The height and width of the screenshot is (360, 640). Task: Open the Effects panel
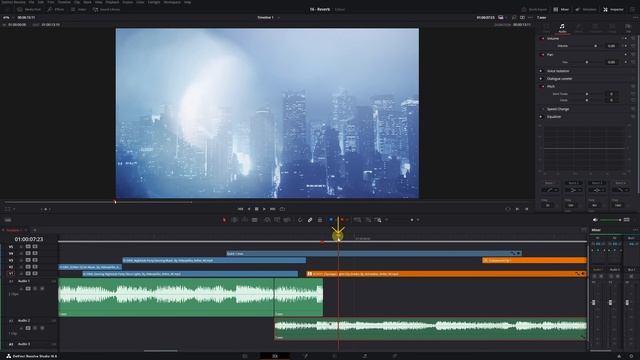point(56,9)
